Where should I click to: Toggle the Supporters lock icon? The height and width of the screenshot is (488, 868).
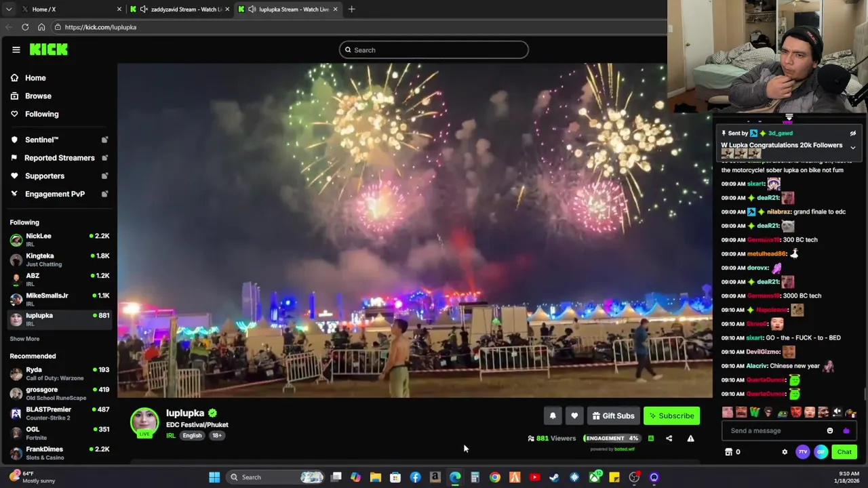[x=104, y=176]
